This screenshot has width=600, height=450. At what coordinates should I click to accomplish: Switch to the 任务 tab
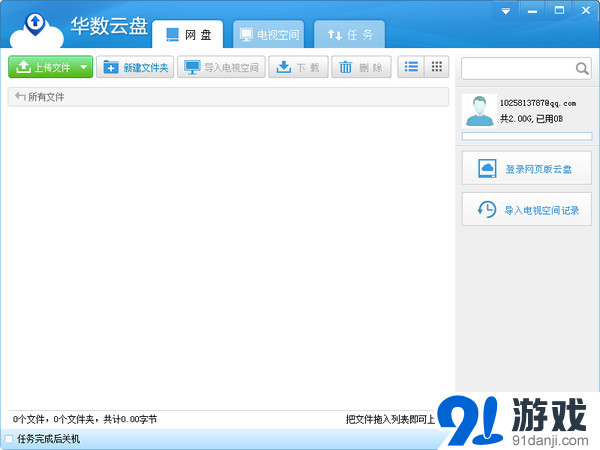(349, 34)
